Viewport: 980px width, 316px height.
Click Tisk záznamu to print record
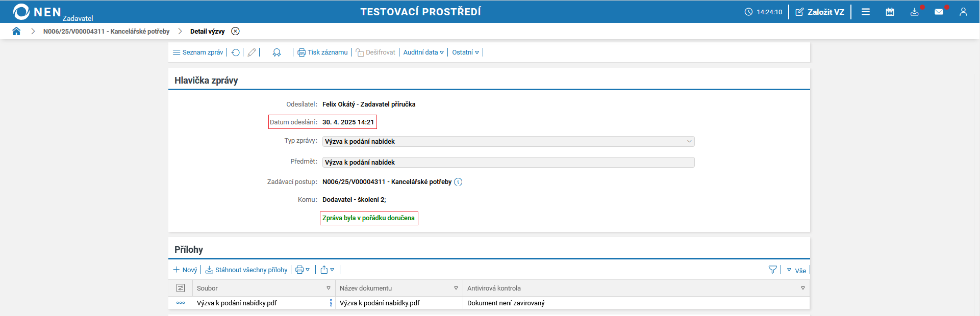[x=322, y=52]
